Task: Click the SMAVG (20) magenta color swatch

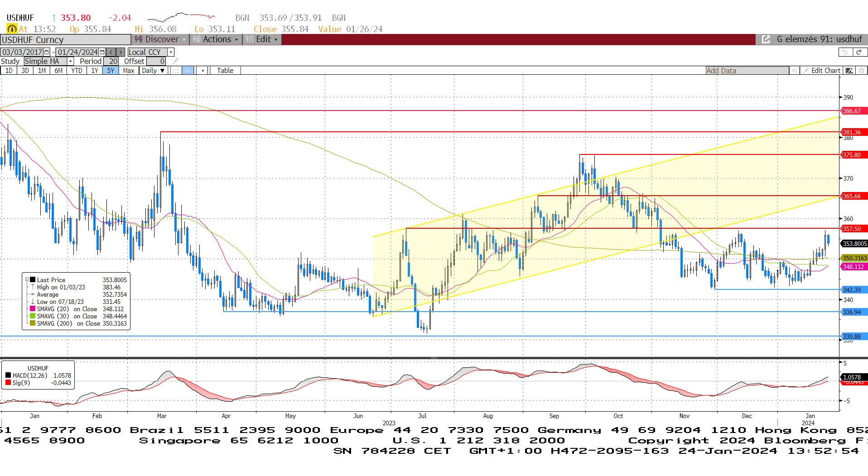Action: pyautogui.click(x=33, y=309)
